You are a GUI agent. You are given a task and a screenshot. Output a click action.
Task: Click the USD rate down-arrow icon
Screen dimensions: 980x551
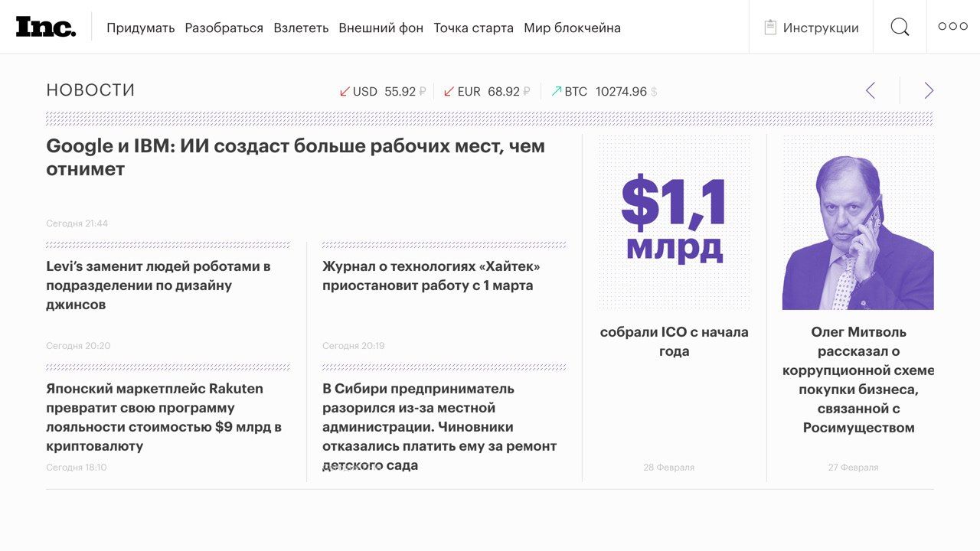[345, 92]
